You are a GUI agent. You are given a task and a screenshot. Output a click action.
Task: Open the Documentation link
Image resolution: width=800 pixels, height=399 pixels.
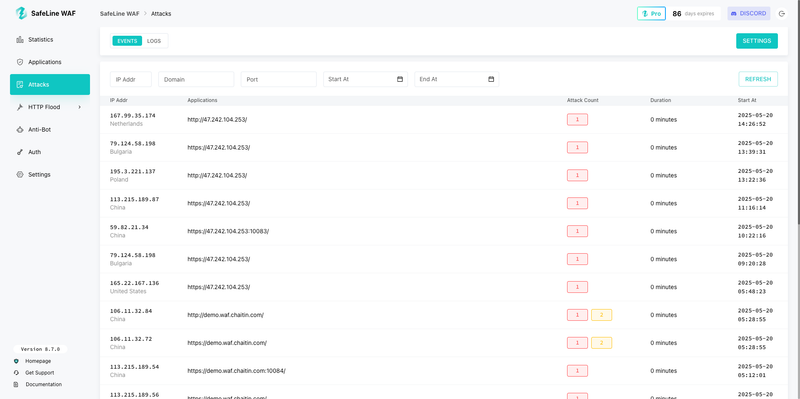pyautogui.click(x=44, y=385)
